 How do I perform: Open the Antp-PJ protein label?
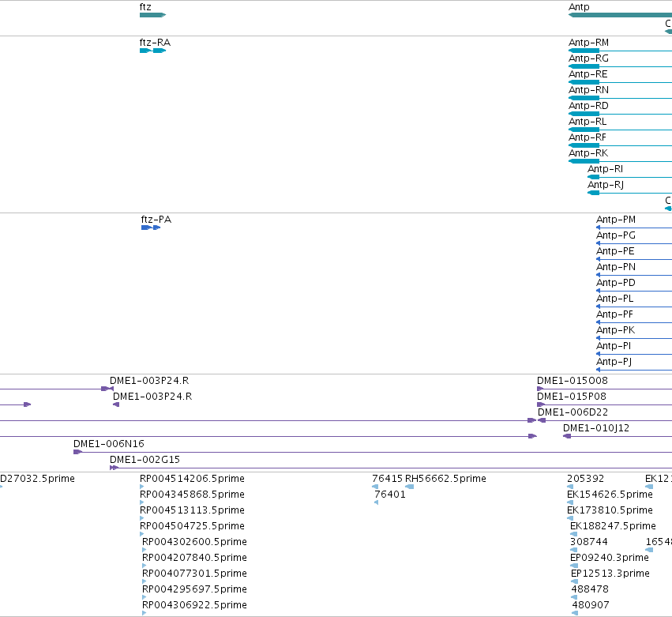(x=614, y=362)
